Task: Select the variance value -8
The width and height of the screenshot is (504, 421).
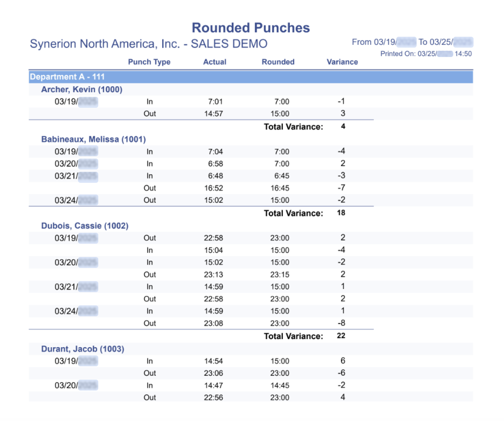Action: 341,323
